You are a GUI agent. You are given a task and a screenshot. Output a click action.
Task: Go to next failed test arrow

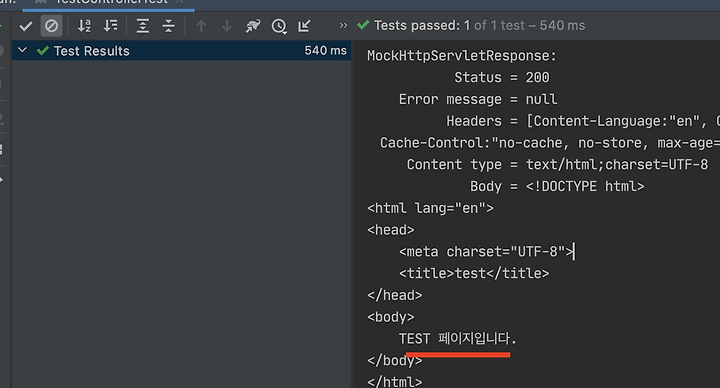pos(227,26)
